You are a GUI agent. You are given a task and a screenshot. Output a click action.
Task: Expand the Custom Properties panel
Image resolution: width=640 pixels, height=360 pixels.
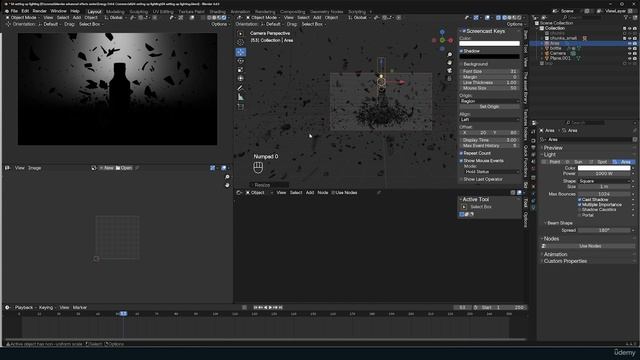[x=565, y=261]
